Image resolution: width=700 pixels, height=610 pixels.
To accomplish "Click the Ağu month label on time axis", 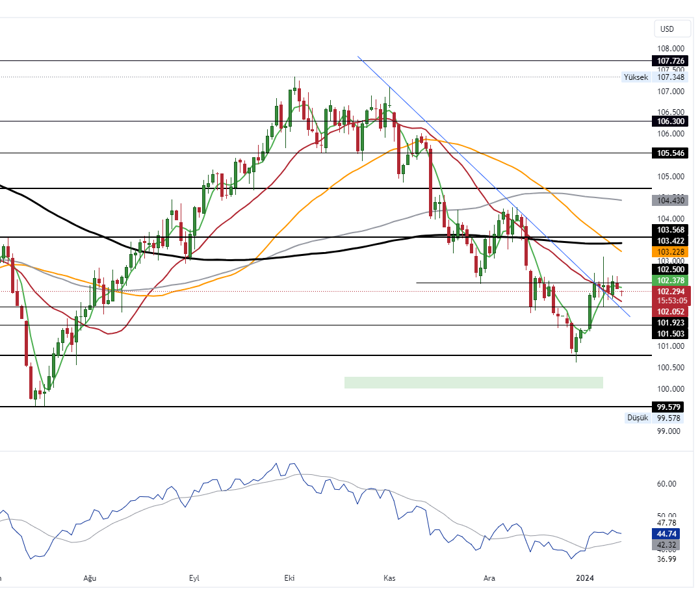I will point(90,578).
